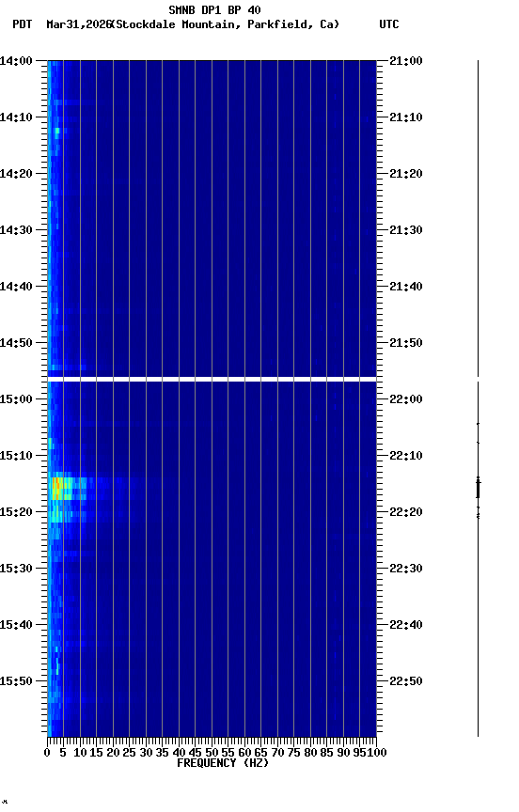Click the 'FREQUENCY (HZ)' axis title

click(223, 763)
